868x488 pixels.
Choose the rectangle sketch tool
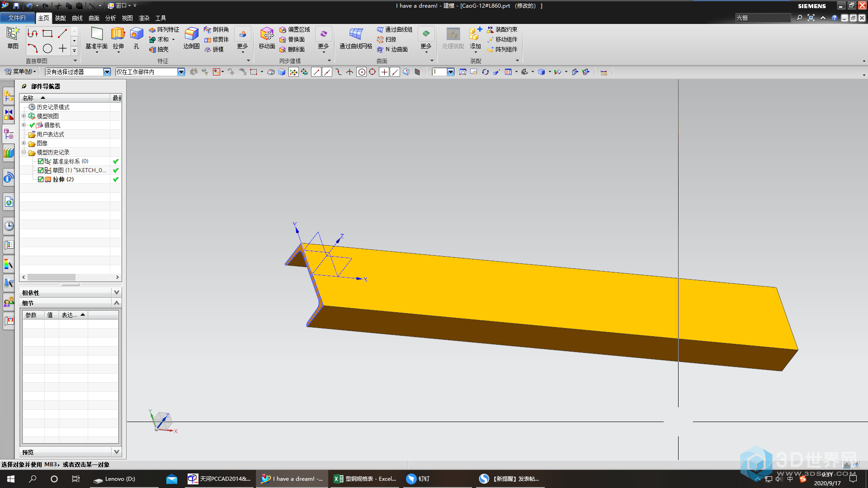[47, 33]
